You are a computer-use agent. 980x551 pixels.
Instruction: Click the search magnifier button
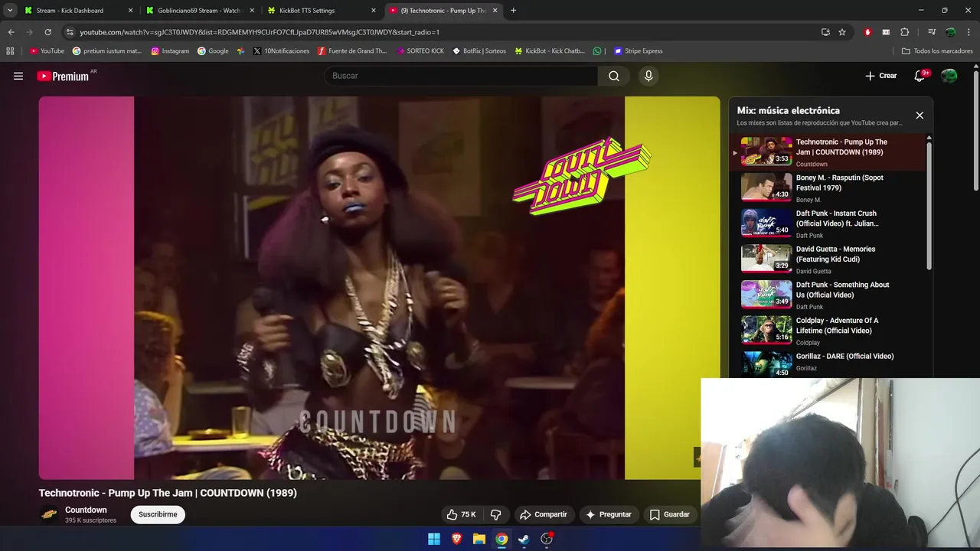pos(614,76)
